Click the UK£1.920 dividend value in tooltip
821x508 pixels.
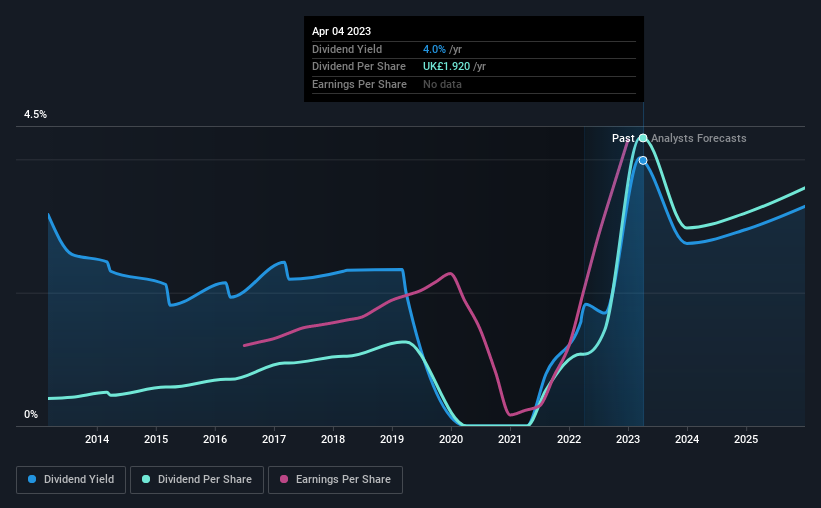(x=447, y=67)
